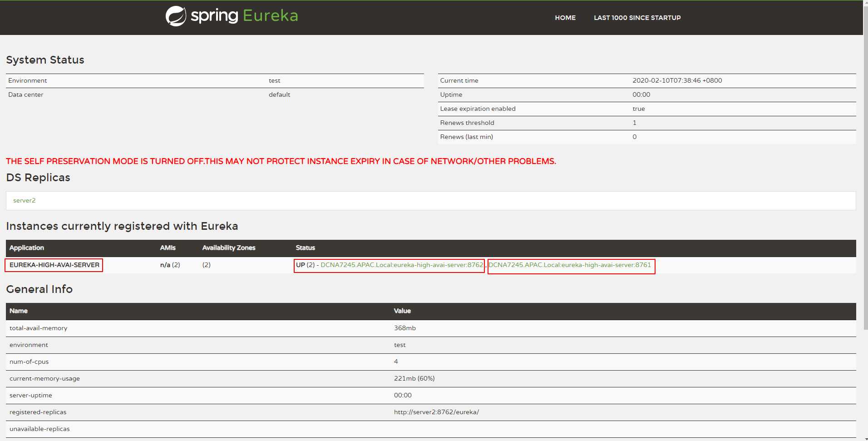Click the 'Renews threshold' label
Viewport: 868px width, 441px height.
467,123
